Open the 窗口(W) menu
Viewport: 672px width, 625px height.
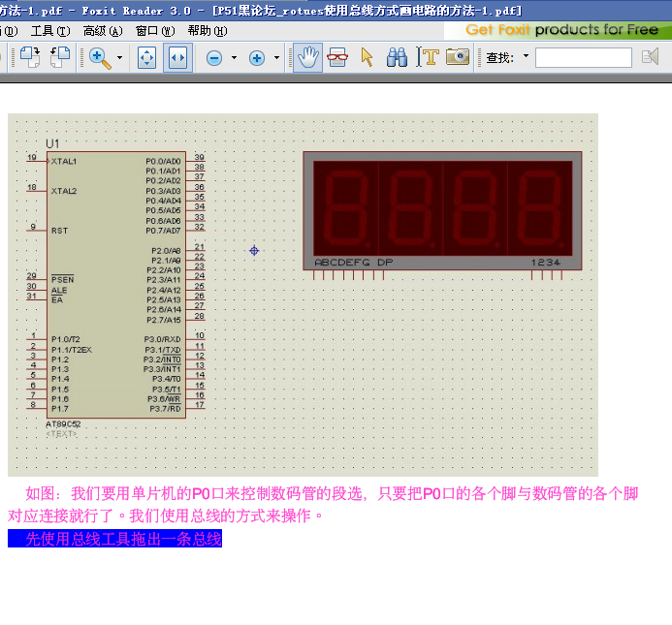point(155,31)
